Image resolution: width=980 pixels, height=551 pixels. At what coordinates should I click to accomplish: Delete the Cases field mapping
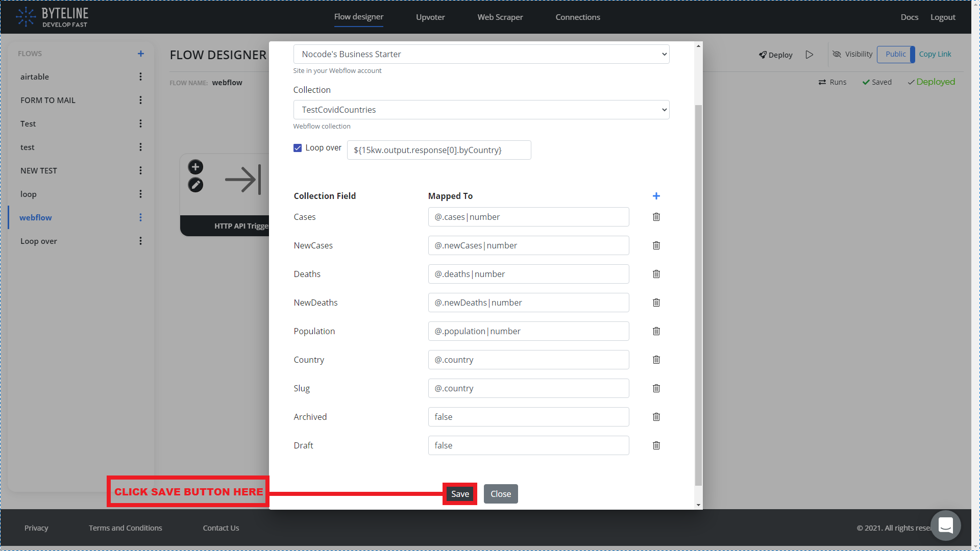click(x=656, y=217)
